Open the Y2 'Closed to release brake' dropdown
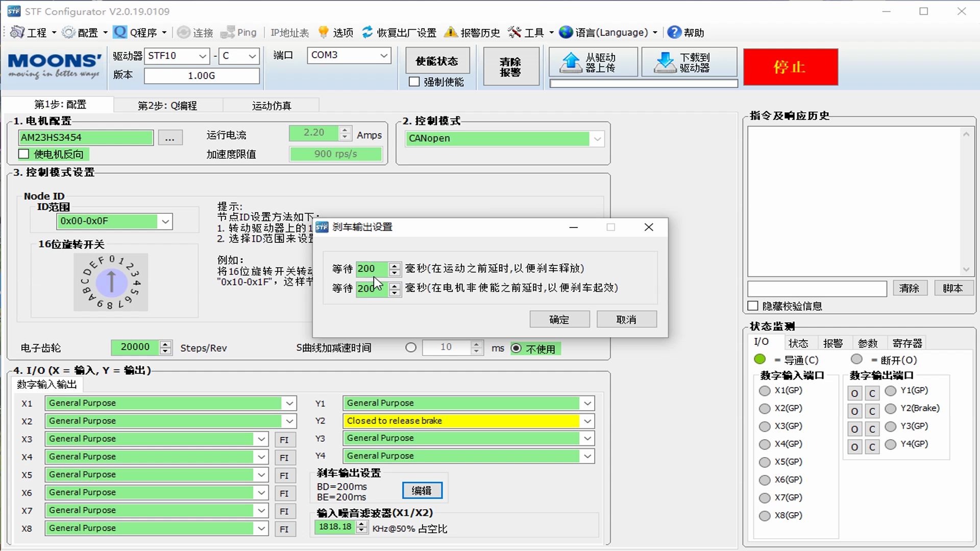The image size is (980, 551). 587,421
